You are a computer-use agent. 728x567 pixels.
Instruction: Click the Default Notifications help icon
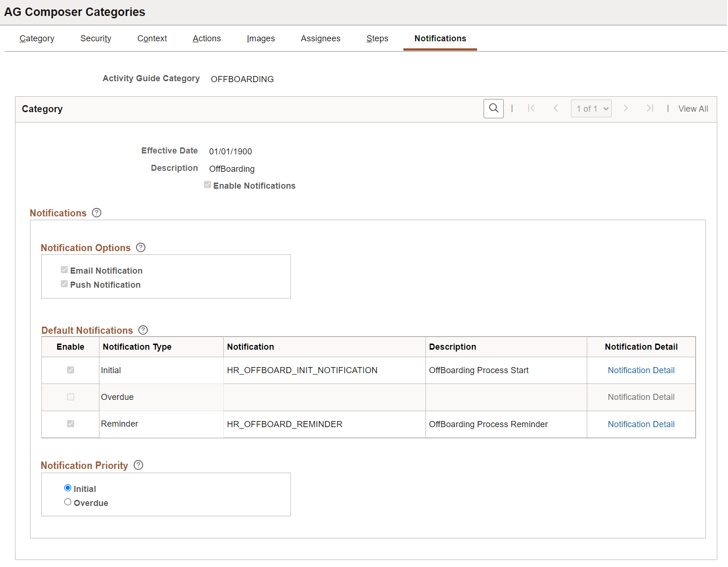pyautogui.click(x=143, y=330)
